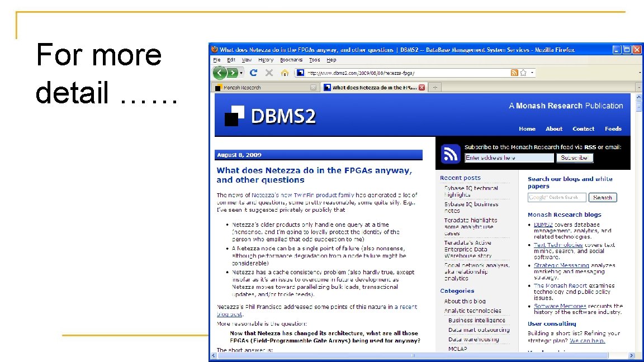Open the File menu

click(x=217, y=60)
